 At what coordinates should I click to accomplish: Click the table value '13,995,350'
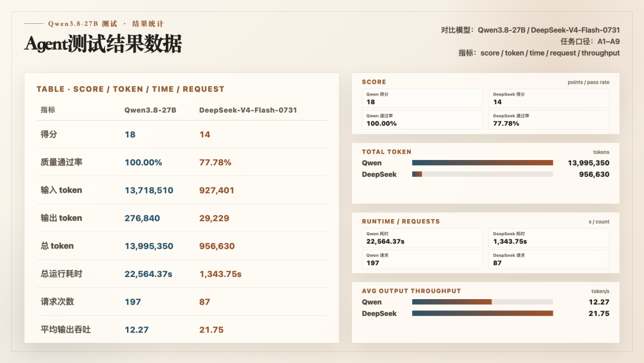(x=149, y=246)
